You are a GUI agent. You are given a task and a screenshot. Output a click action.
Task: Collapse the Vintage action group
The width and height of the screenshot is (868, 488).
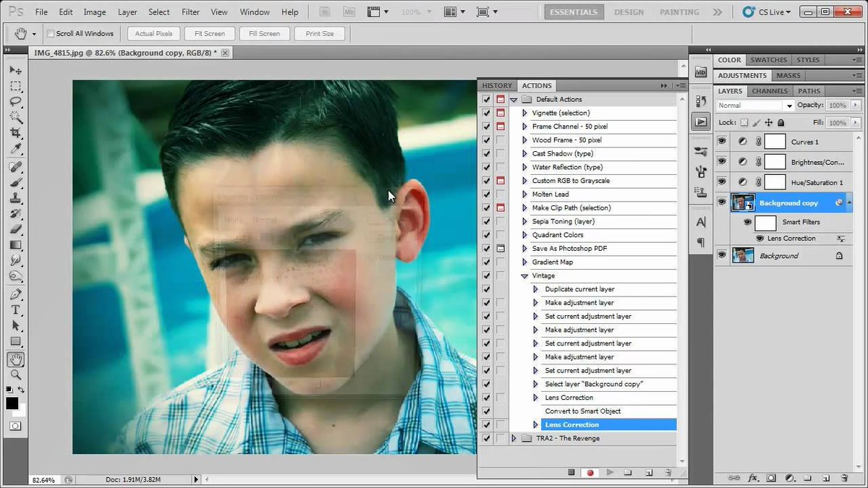[524, 275]
